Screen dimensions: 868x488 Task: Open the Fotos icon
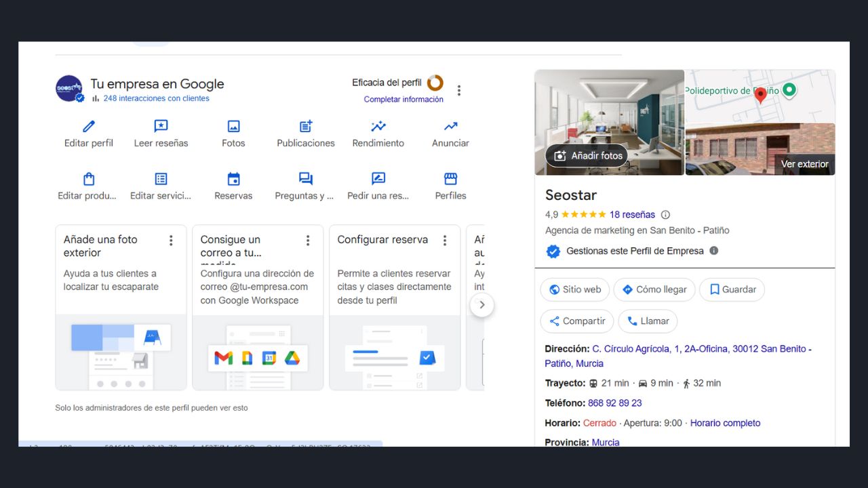[x=233, y=127]
